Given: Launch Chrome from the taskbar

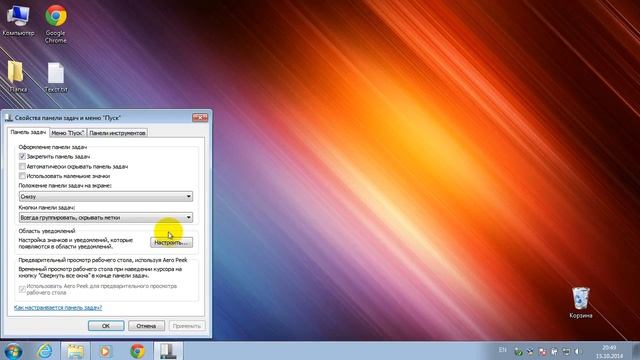Looking at the screenshot, I should coord(137,351).
